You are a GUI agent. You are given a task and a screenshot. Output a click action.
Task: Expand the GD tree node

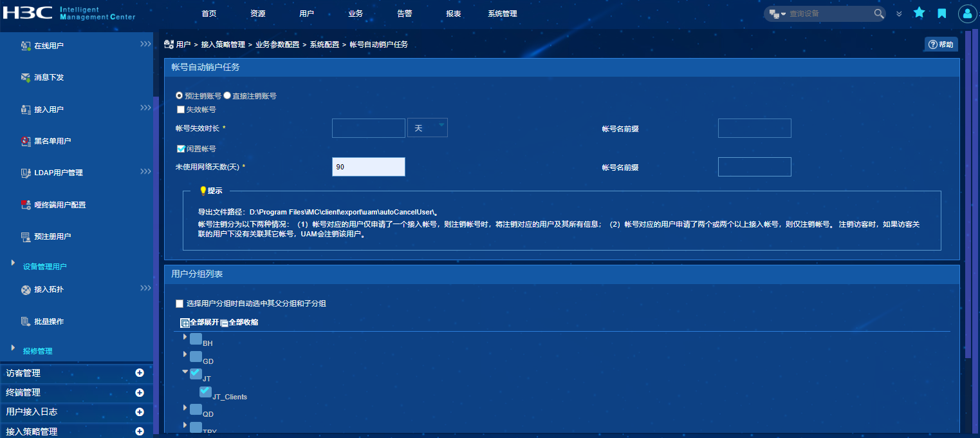pyautogui.click(x=185, y=354)
